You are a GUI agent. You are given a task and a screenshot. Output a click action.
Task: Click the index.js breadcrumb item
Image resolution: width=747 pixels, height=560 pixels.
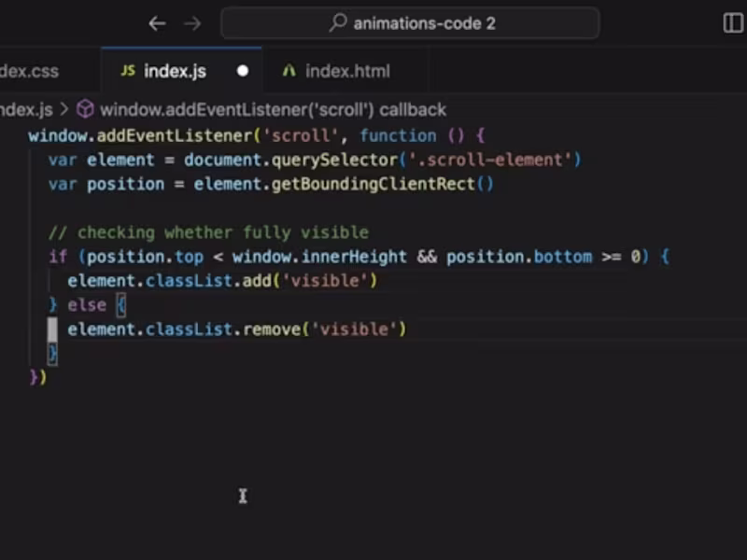tap(26, 110)
